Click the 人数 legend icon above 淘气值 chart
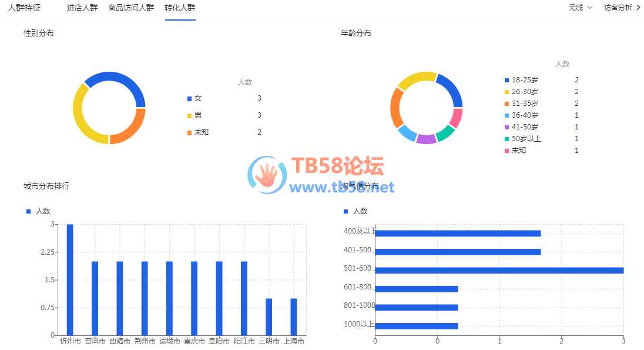 pyautogui.click(x=346, y=211)
